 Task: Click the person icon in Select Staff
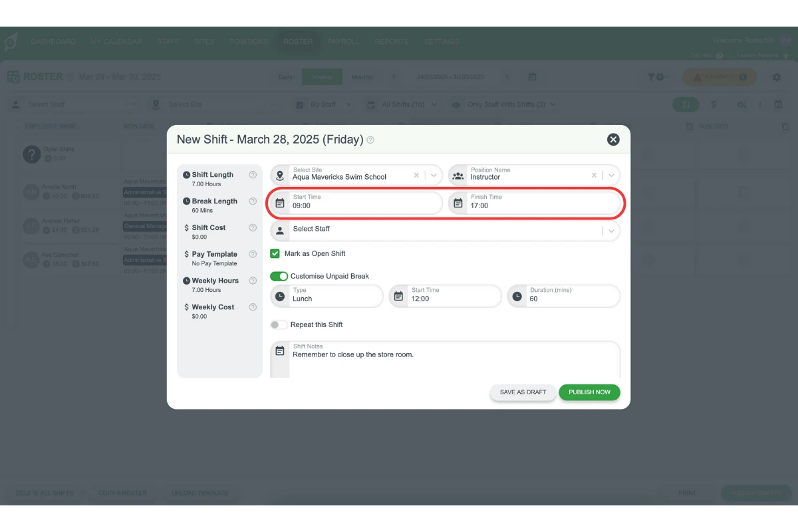(280, 231)
